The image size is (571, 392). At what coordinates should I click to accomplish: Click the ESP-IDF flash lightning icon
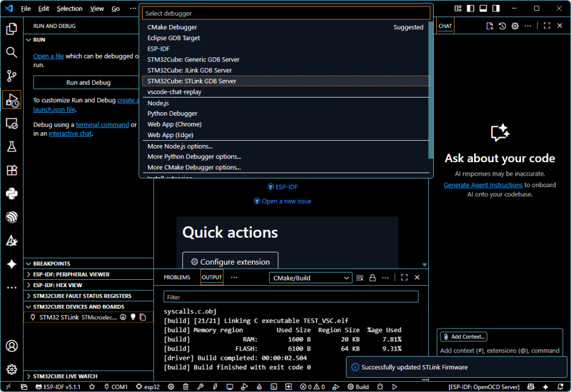215,387
